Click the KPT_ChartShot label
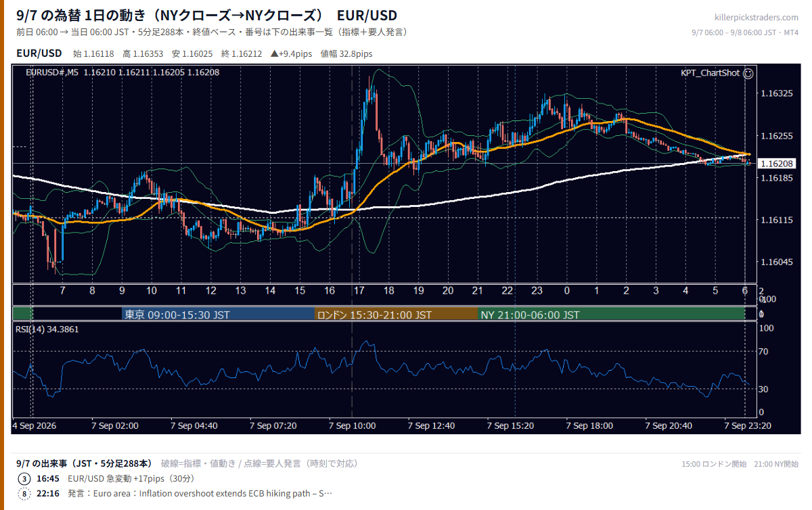 [x=710, y=73]
